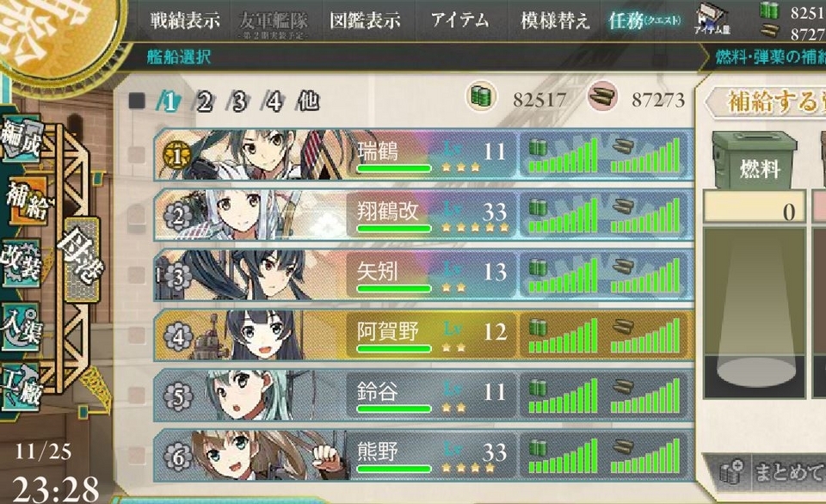Check the box beside 瑞鶴

point(137,155)
